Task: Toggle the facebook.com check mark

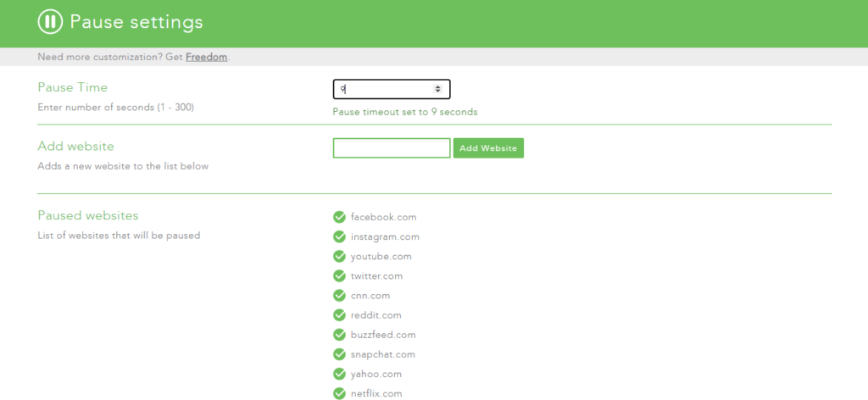Action: coord(339,217)
